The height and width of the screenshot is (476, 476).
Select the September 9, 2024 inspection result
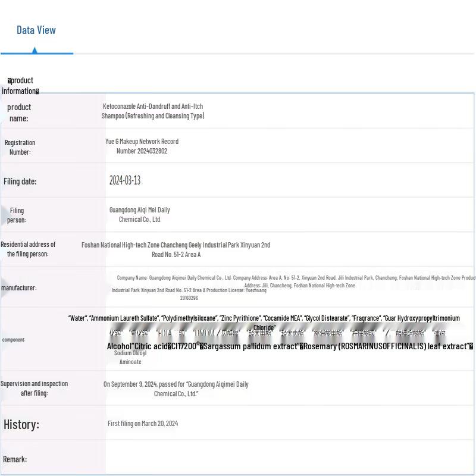tap(176, 389)
